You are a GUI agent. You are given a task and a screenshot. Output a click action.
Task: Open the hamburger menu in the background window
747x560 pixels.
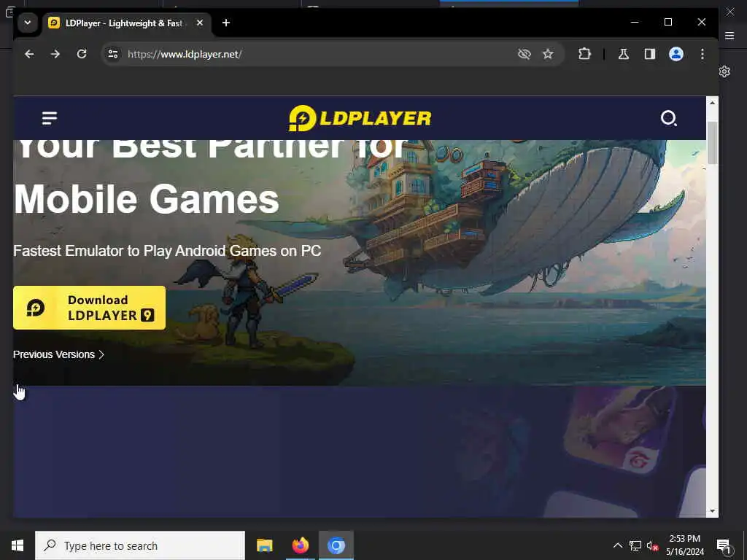(729, 35)
